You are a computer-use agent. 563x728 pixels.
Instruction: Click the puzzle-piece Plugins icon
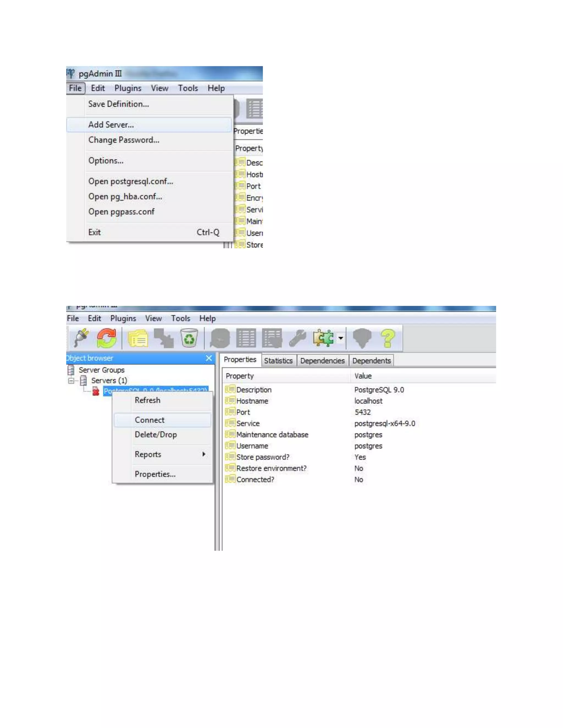tap(323, 338)
